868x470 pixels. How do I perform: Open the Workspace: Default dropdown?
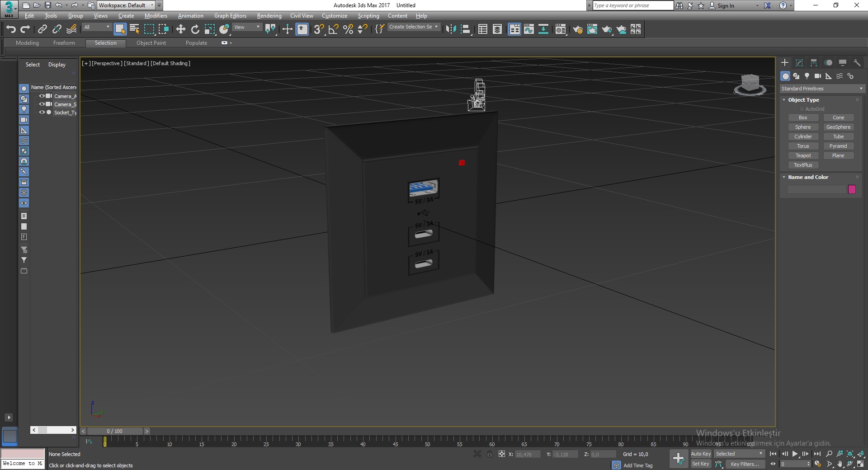(x=126, y=5)
